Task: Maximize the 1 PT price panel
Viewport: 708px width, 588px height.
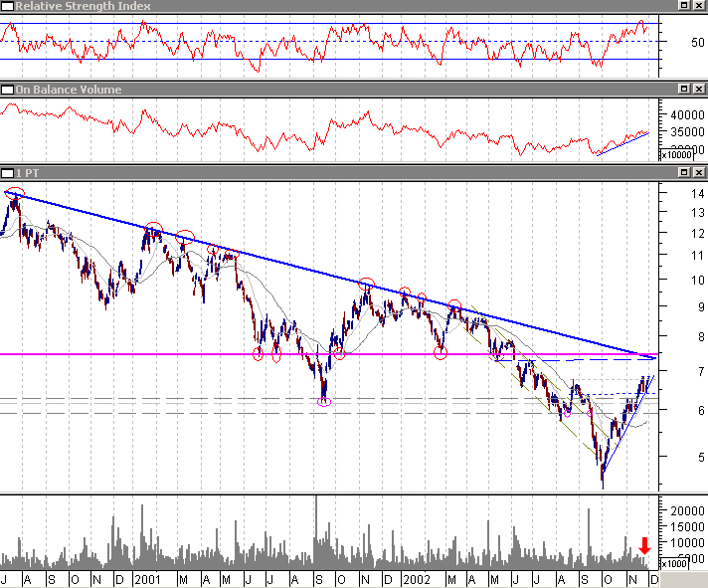Action: 684,172
